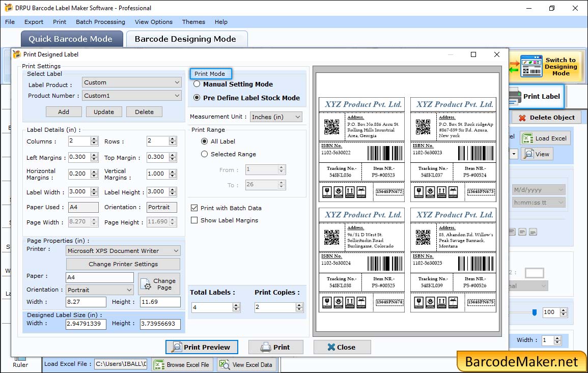Image resolution: width=588 pixels, height=373 pixels.
Task: Click the X icon on Close button
Action: (331, 347)
